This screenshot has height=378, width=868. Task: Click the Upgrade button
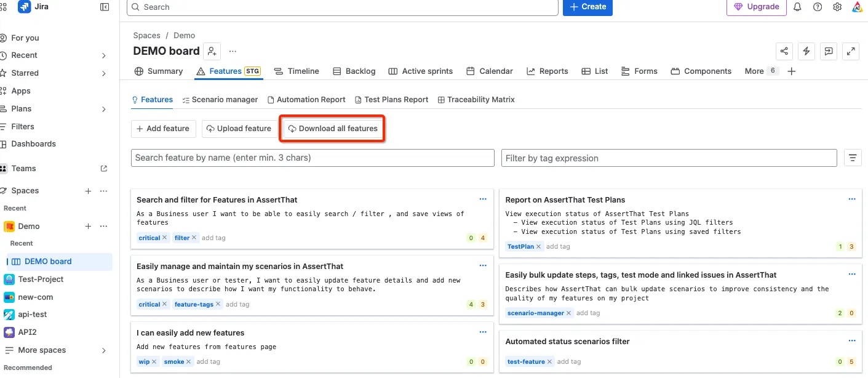coord(757,7)
